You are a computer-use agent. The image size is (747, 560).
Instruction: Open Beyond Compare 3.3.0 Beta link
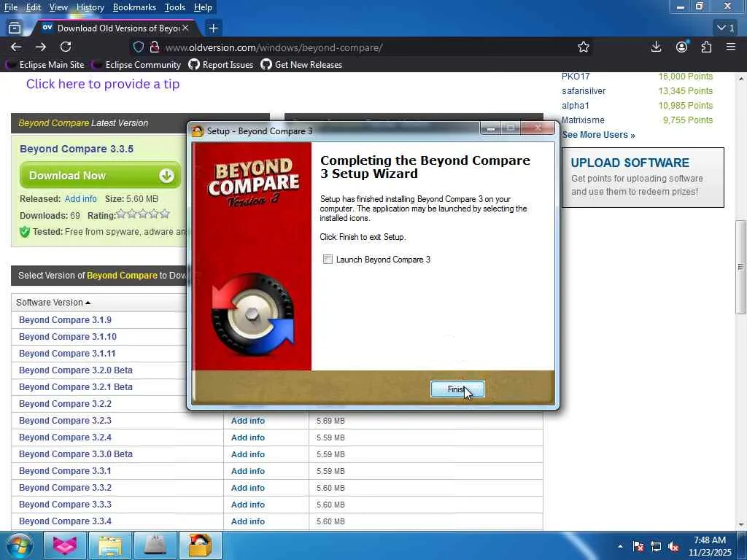(76, 454)
